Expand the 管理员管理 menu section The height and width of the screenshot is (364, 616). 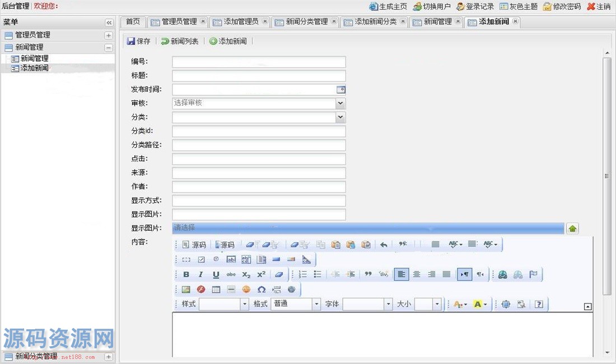pyautogui.click(x=109, y=35)
